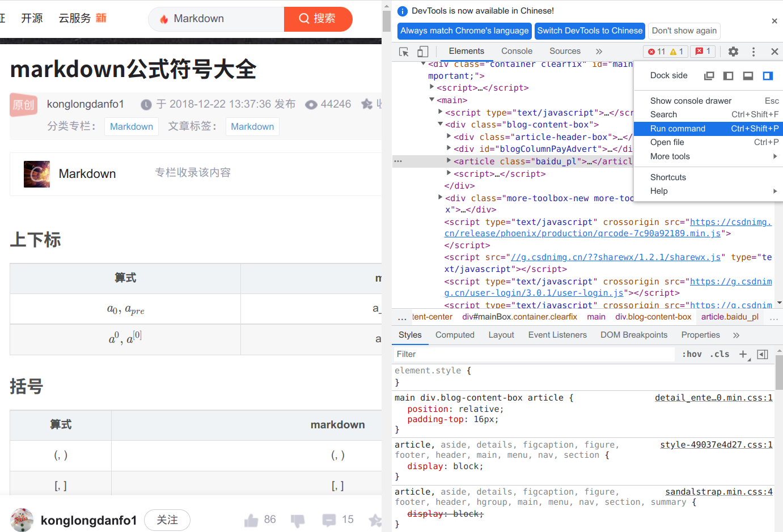The width and height of the screenshot is (783, 532).
Task: Click the orange 搜索 search button
Action: 318,19
